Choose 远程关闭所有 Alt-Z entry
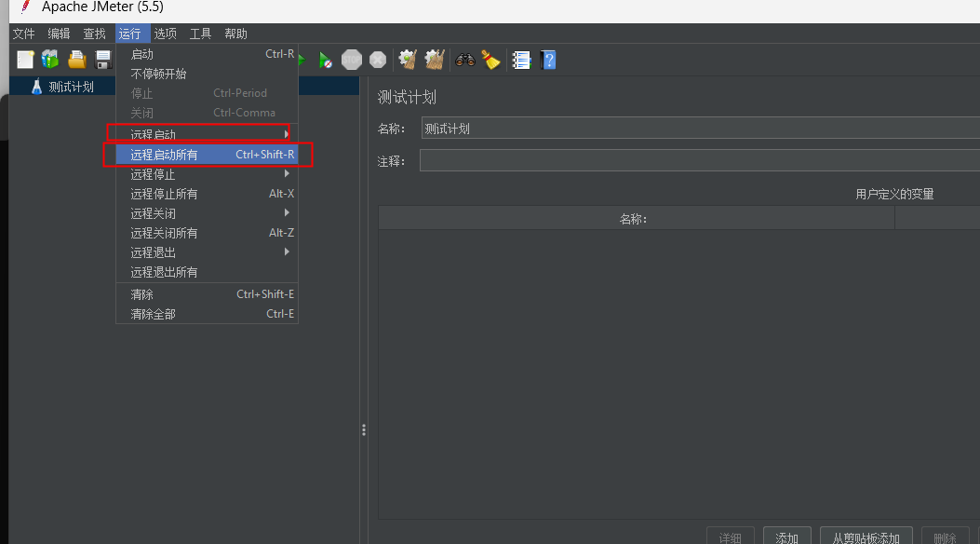This screenshot has width=980, height=544. click(207, 233)
